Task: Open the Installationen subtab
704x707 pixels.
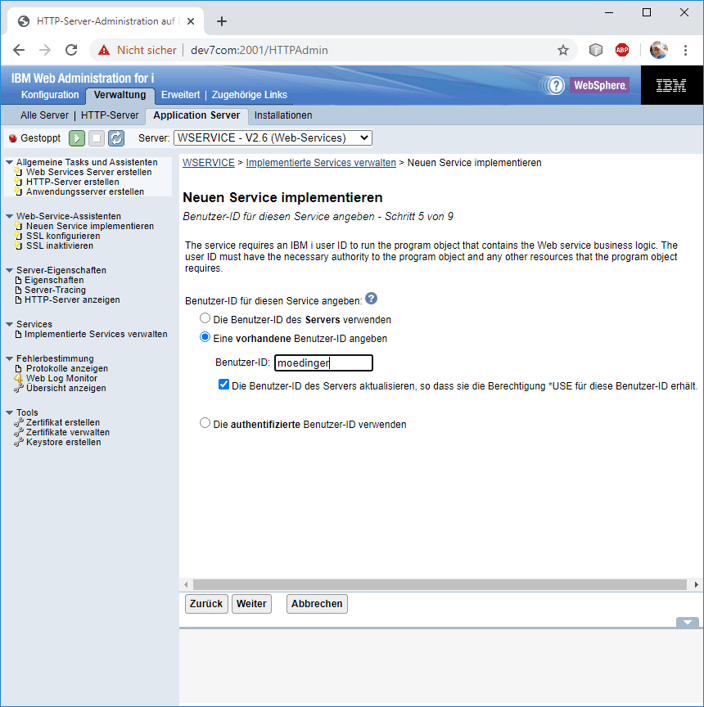Action: pyautogui.click(x=283, y=115)
